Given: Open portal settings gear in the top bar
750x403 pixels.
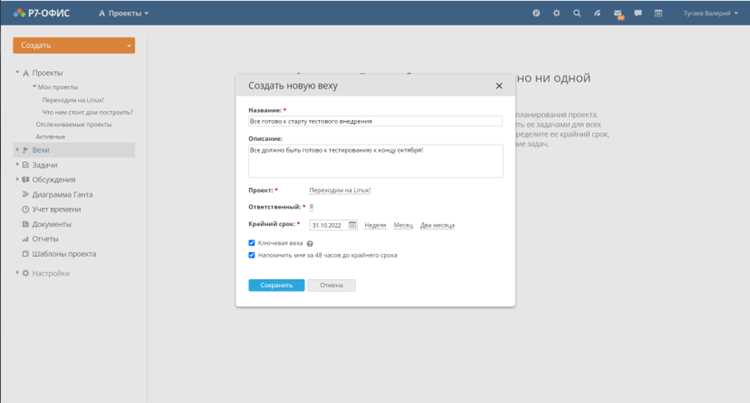Looking at the screenshot, I should pyautogui.click(x=556, y=13).
